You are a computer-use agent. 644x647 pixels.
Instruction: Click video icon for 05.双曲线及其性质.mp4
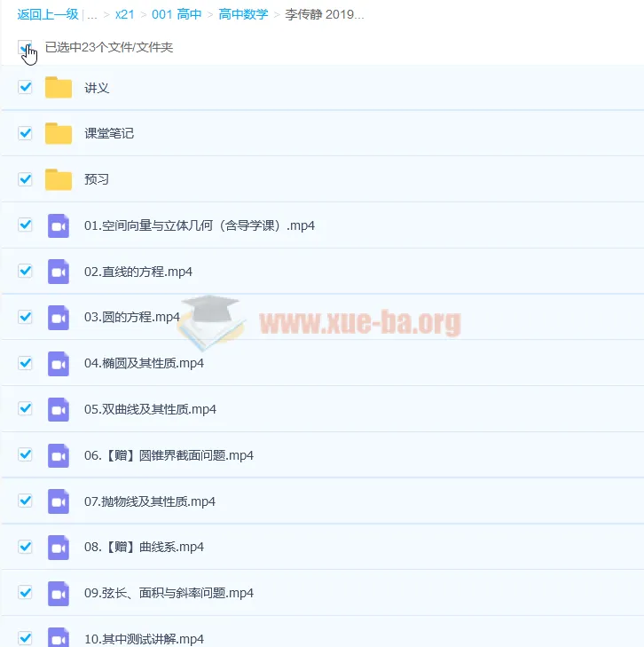59,409
